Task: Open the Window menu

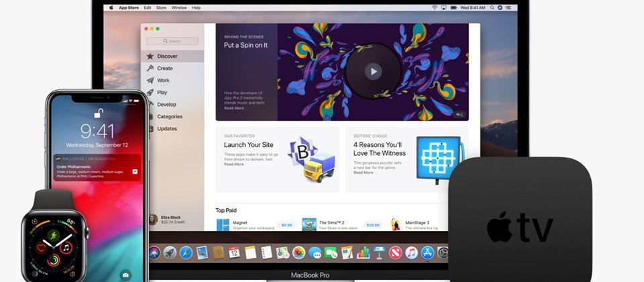Action: point(179,7)
